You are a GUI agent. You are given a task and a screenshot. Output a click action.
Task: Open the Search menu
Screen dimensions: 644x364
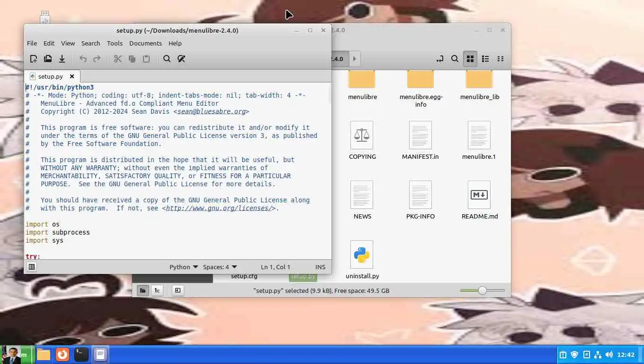(90, 43)
